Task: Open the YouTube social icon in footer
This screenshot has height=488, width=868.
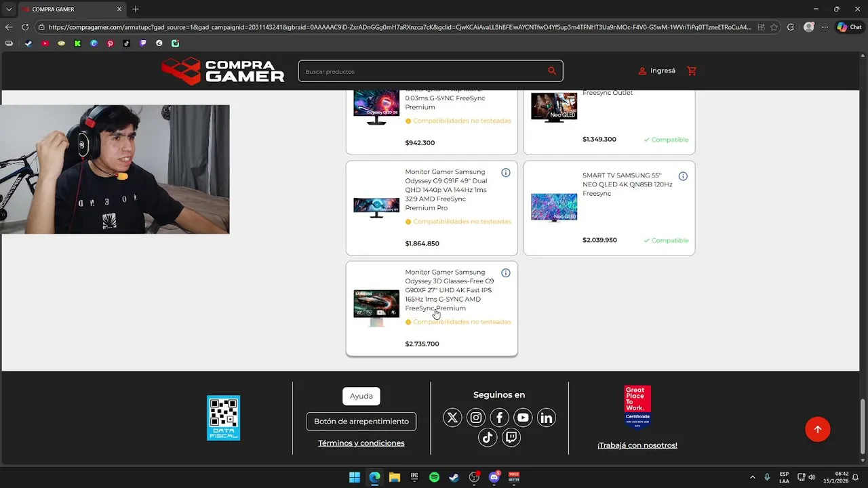Action: click(523, 418)
